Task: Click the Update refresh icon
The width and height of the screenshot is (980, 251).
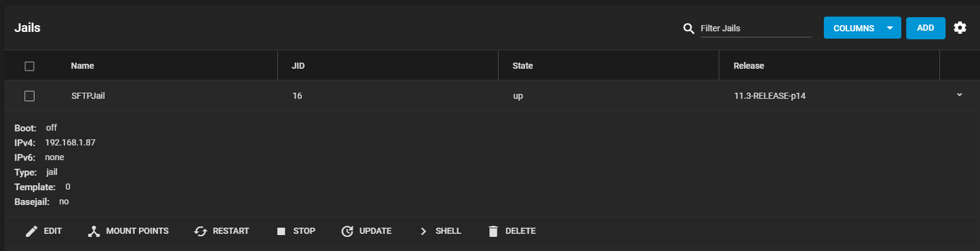Action: click(x=347, y=231)
